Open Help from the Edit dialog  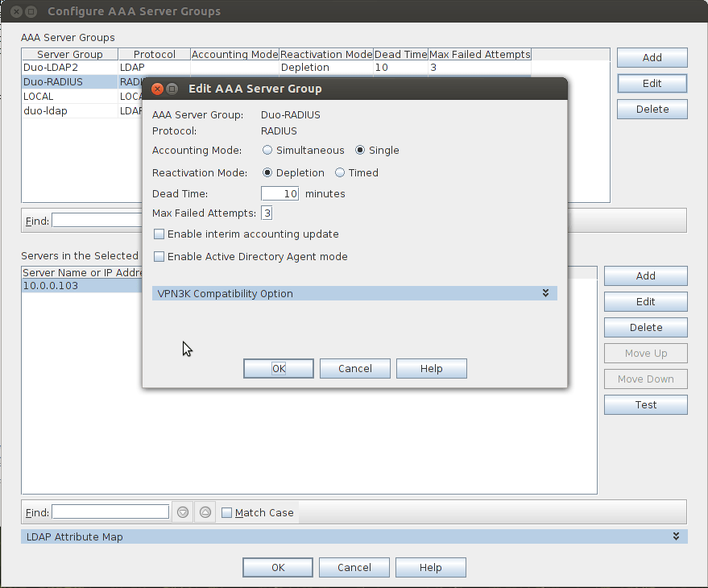431,368
